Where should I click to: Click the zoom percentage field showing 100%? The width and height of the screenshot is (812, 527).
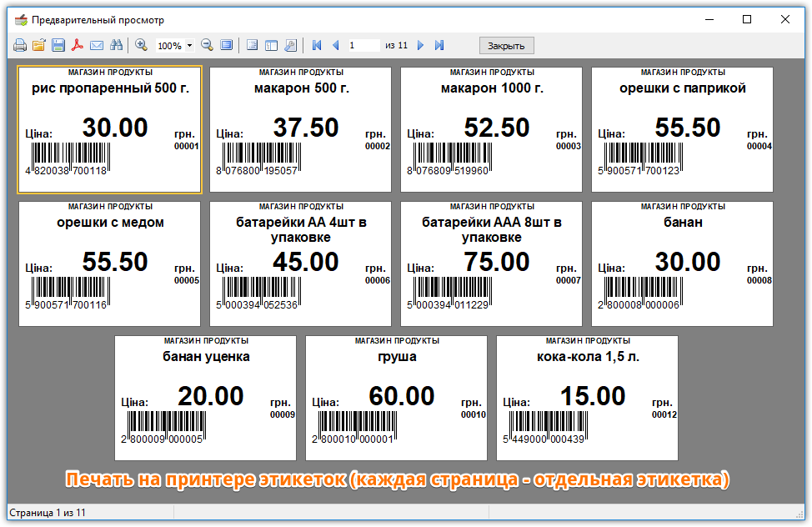point(170,46)
